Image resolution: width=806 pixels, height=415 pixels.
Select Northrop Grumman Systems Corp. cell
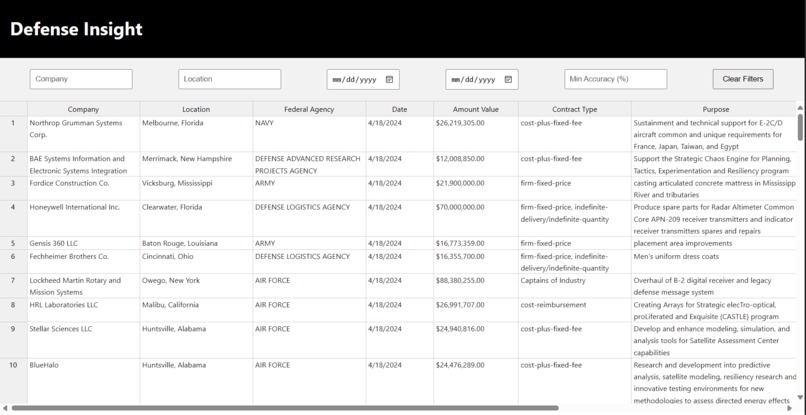point(83,134)
